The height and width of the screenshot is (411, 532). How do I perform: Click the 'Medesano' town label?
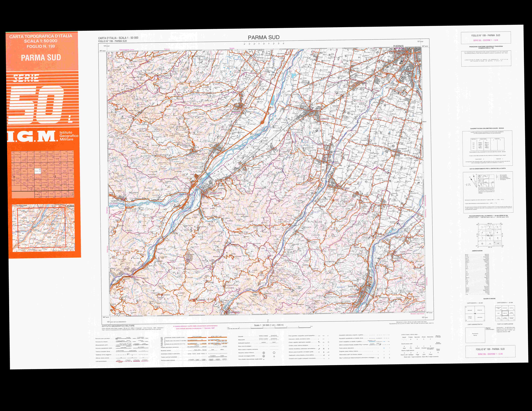click(236, 111)
